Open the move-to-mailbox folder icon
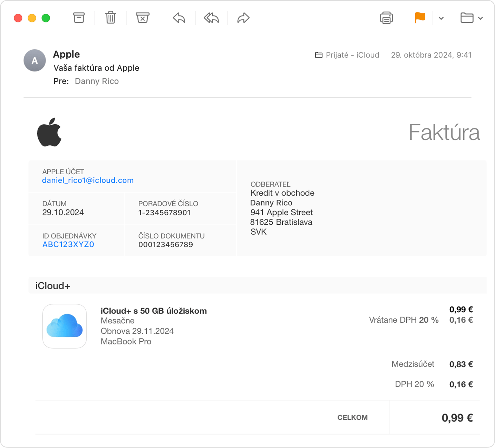The image size is (495, 448). coord(467,18)
